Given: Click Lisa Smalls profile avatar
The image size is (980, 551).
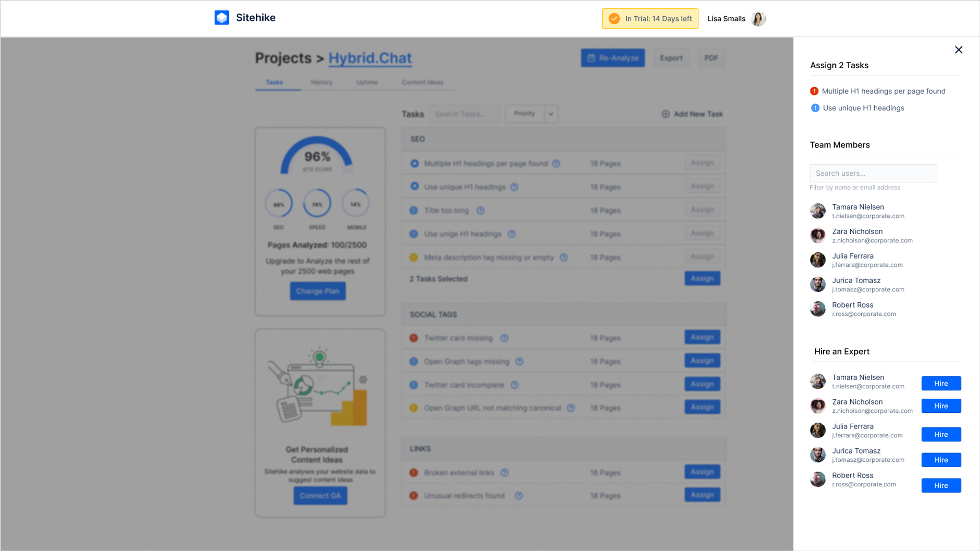Looking at the screenshot, I should click(758, 19).
